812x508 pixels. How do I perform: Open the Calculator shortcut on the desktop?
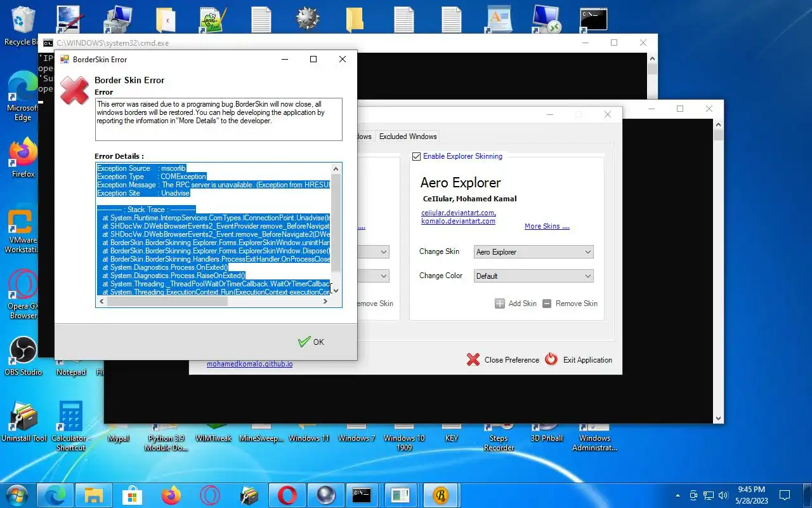tap(70, 425)
